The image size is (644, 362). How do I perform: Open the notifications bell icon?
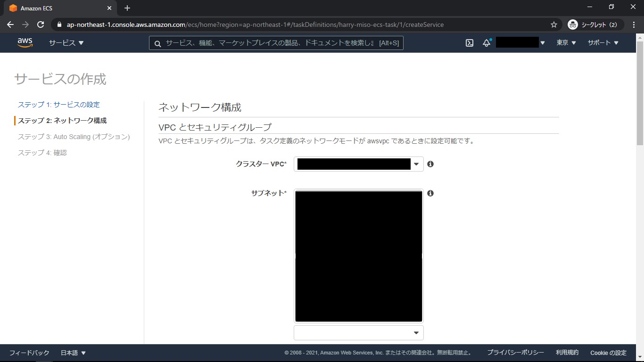click(x=487, y=43)
